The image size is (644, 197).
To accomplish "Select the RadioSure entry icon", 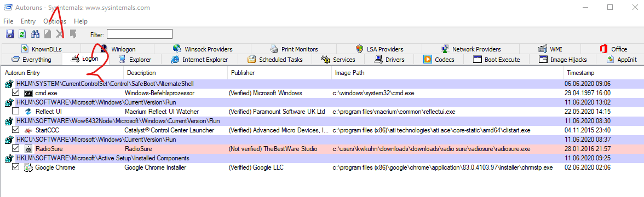I will tap(28, 149).
